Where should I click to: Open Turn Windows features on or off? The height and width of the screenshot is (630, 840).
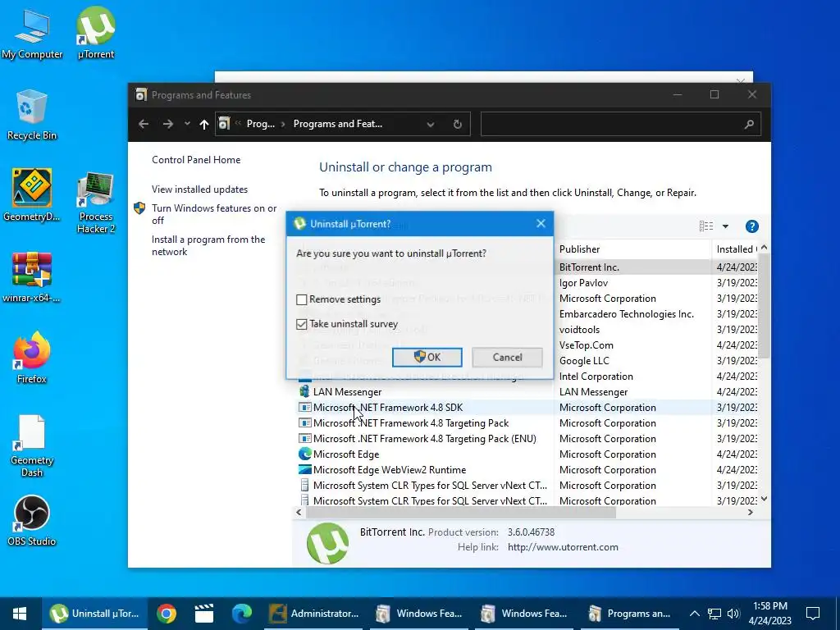click(x=214, y=214)
